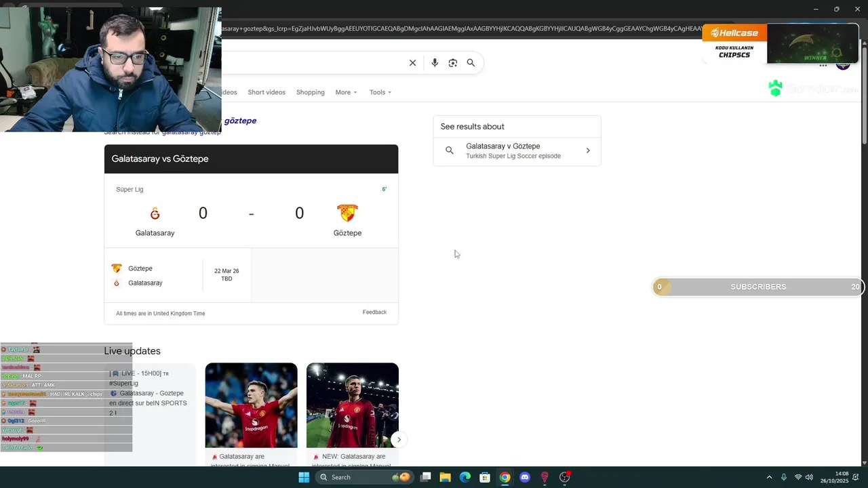The height and width of the screenshot is (488, 868).
Task: Clear the Google search box text
Action: point(412,62)
